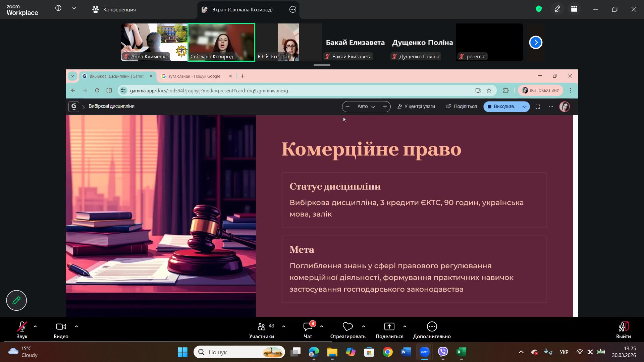Show next participants with blue arrow
Image resolution: width=644 pixels, height=362 pixels.
pos(536,43)
